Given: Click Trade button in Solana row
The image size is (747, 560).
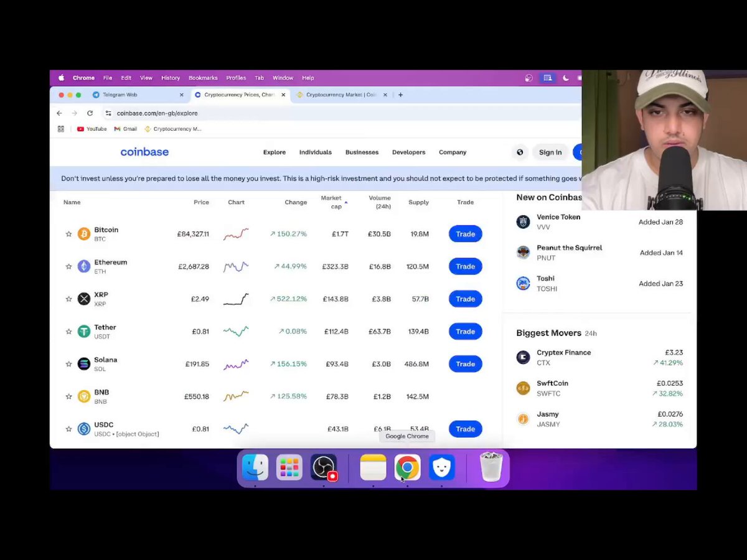Looking at the screenshot, I should [465, 364].
